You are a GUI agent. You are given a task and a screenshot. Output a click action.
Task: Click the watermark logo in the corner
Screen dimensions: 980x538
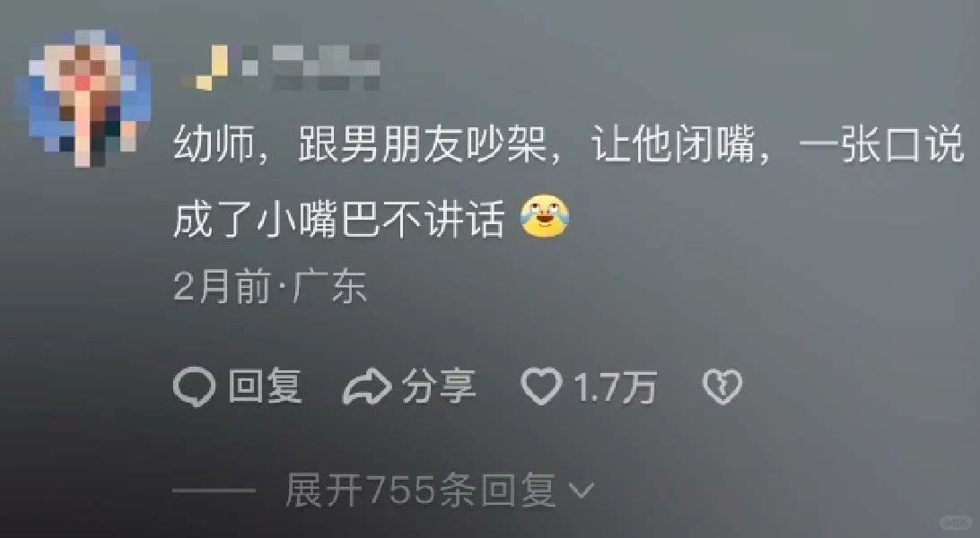click(x=957, y=523)
